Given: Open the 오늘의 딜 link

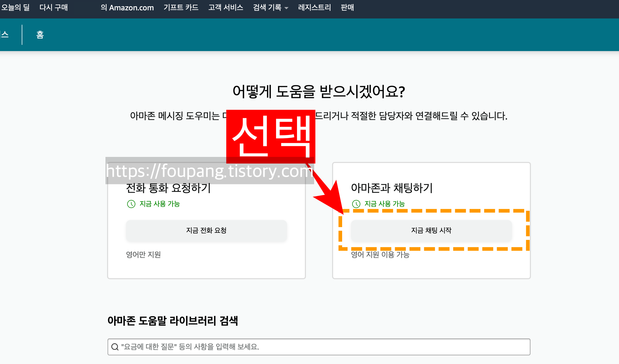Looking at the screenshot, I should coord(15,7).
